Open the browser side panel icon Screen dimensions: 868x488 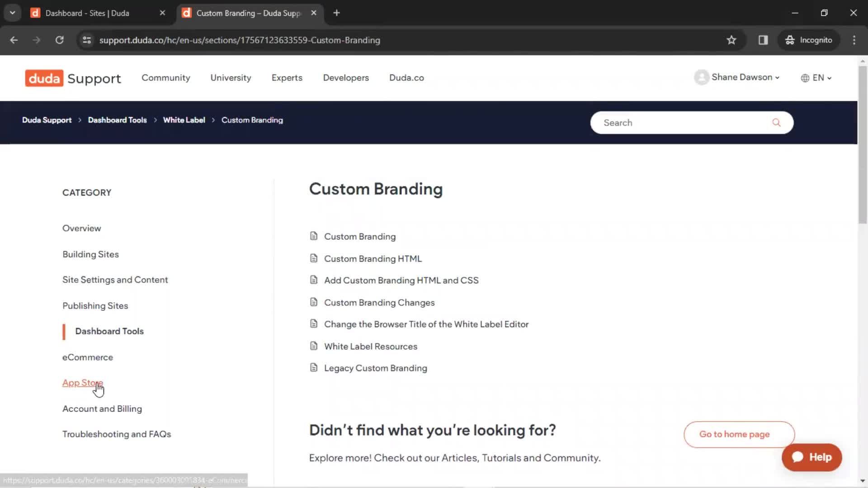tap(763, 40)
